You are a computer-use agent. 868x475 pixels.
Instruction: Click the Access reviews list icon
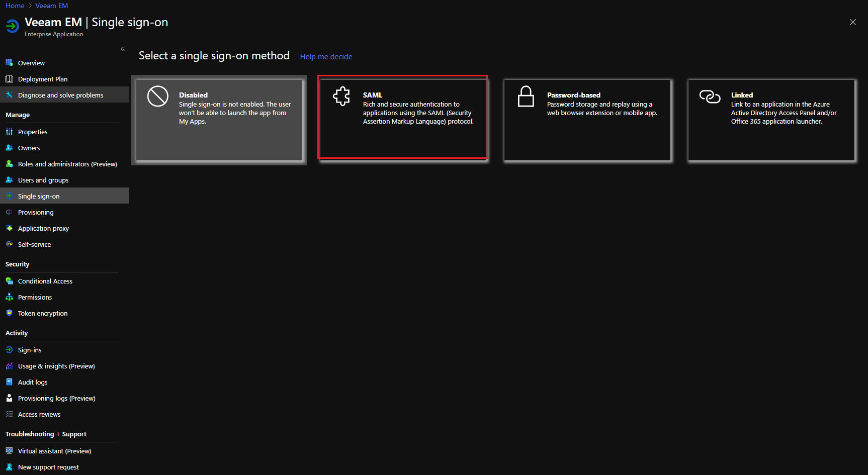[x=9, y=414]
